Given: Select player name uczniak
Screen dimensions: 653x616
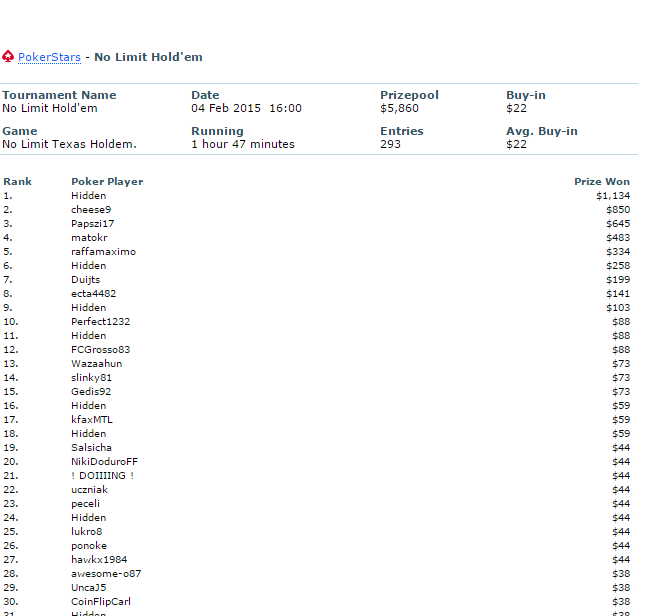Looking at the screenshot, I should coord(89,489).
